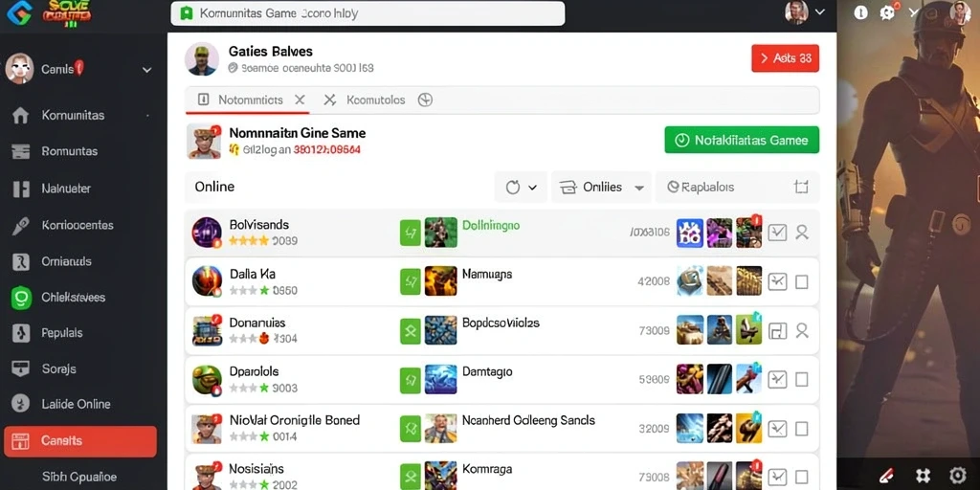This screenshot has height=490, width=980.
Task: Expand the chevron next to gear icon
Action: tap(914, 11)
